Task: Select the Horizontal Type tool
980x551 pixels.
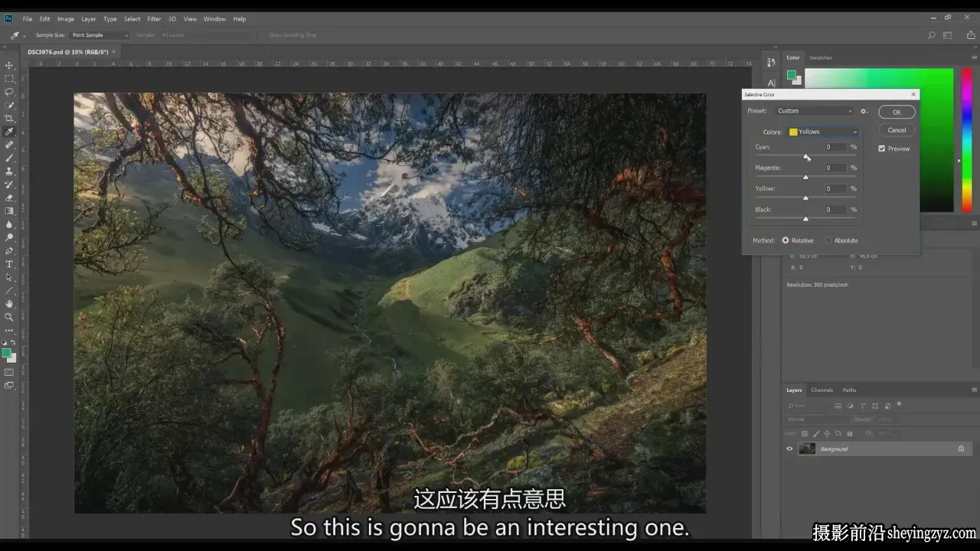Action: point(9,264)
